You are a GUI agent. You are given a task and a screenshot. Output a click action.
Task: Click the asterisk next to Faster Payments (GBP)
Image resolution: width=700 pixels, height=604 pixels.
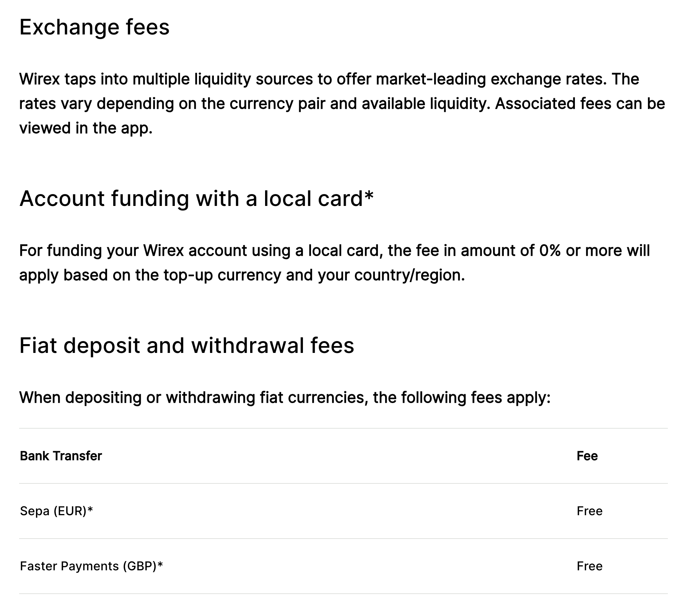point(160,565)
